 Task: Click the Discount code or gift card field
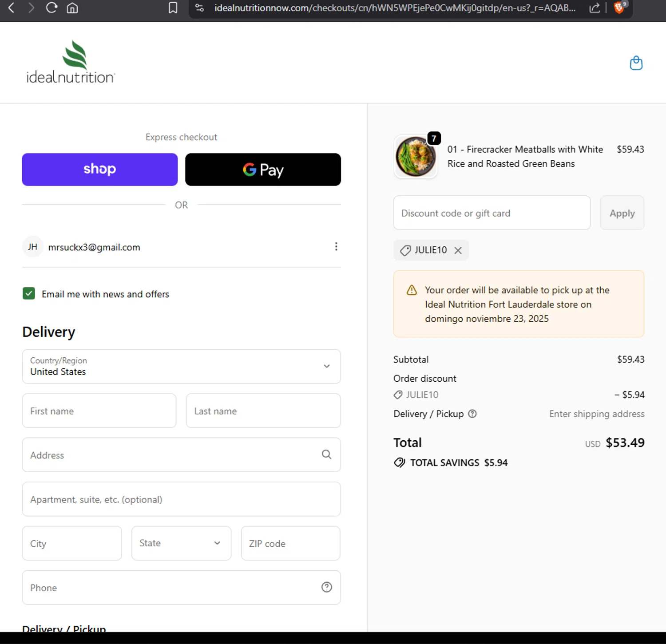coord(492,213)
